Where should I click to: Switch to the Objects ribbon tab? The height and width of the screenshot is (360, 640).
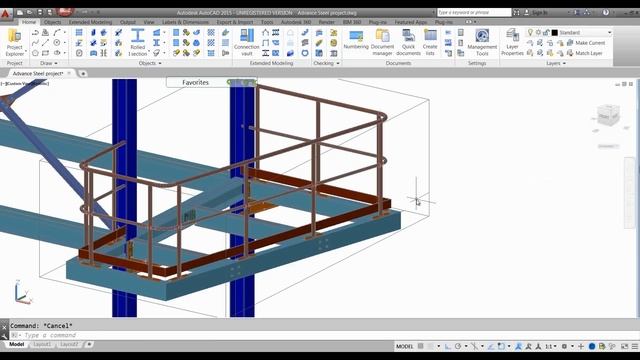52,22
